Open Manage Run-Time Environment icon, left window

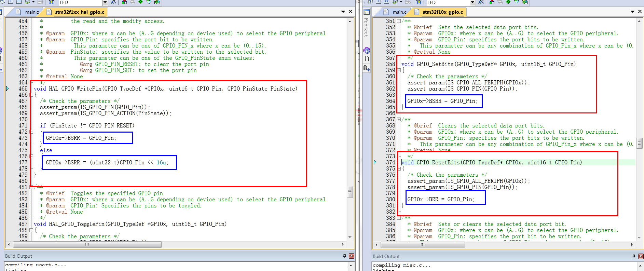tap(140, 2)
